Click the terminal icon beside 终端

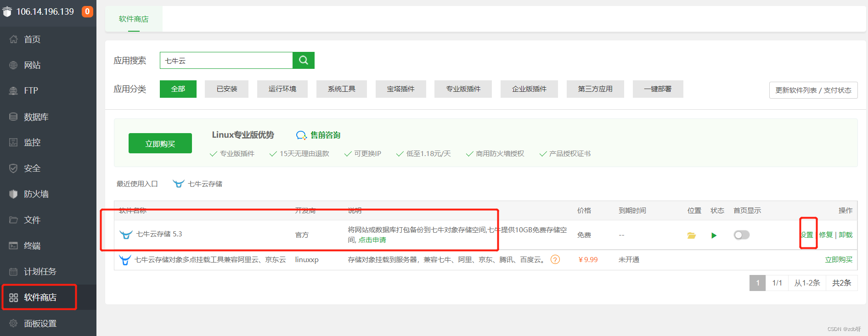coord(13,246)
